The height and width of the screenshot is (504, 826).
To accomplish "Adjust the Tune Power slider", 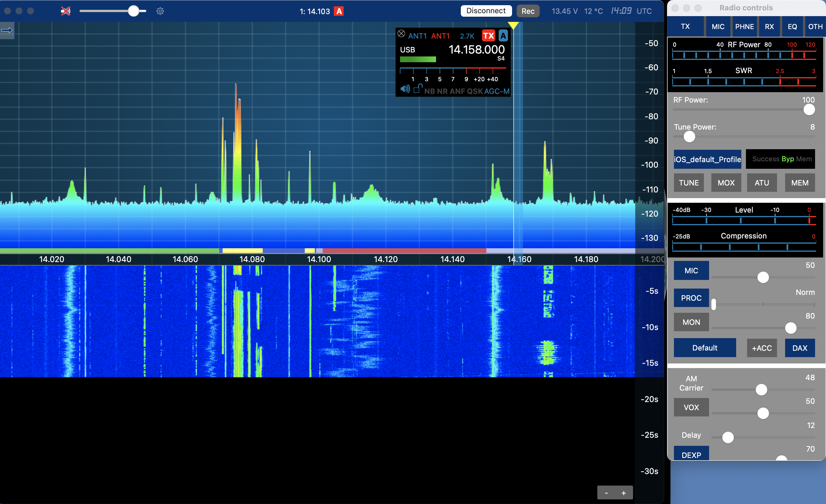I will (x=744, y=137).
